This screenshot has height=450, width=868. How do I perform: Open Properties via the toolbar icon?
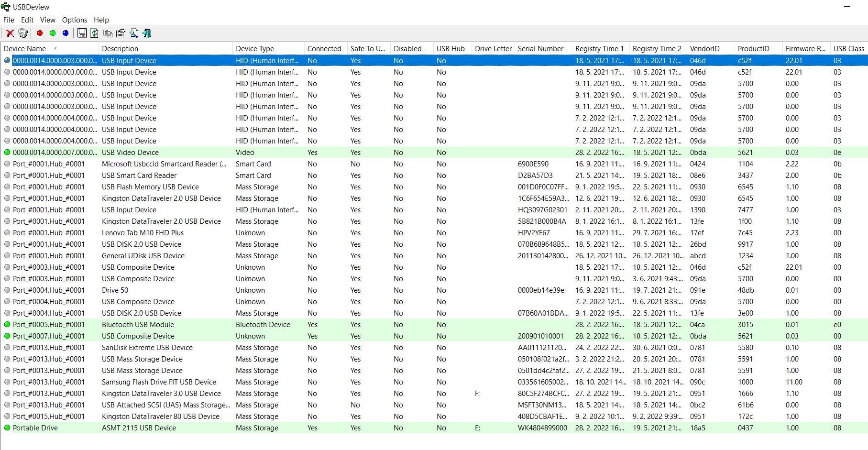pos(121,33)
